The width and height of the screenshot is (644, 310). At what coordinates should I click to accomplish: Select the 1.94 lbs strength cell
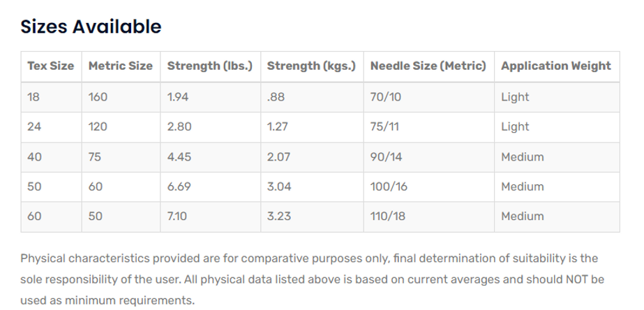[x=179, y=97]
